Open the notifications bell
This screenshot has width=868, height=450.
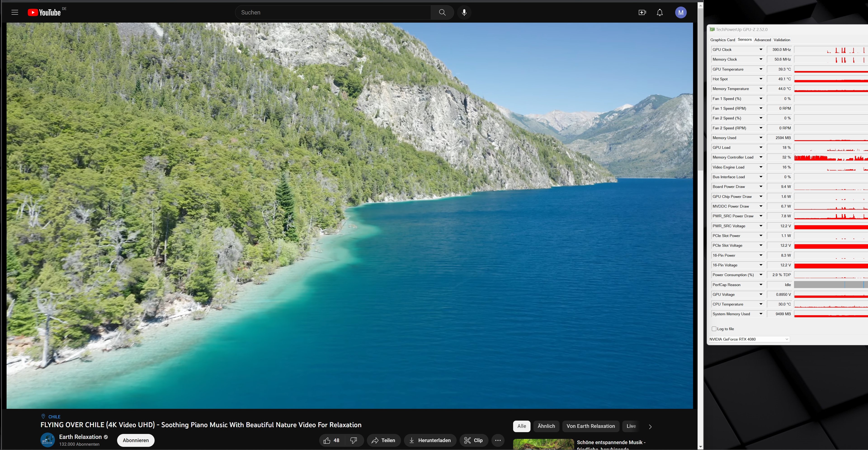659,12
